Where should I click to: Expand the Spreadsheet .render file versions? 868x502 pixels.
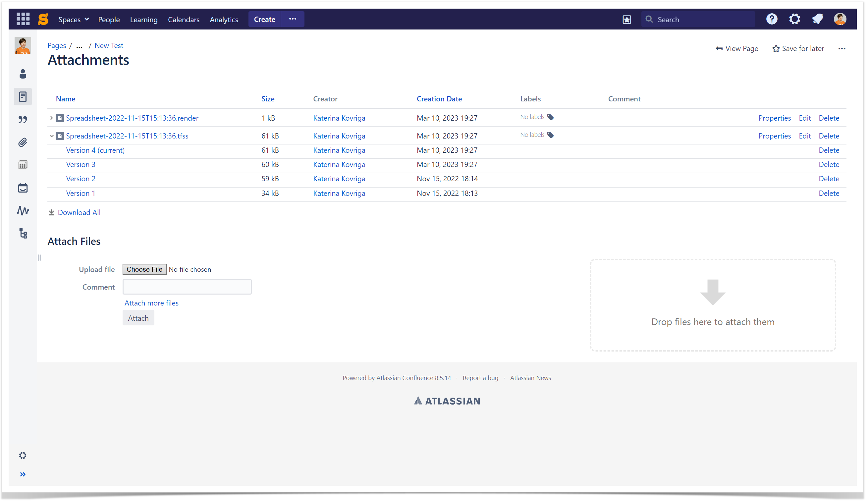click(51, 118)
